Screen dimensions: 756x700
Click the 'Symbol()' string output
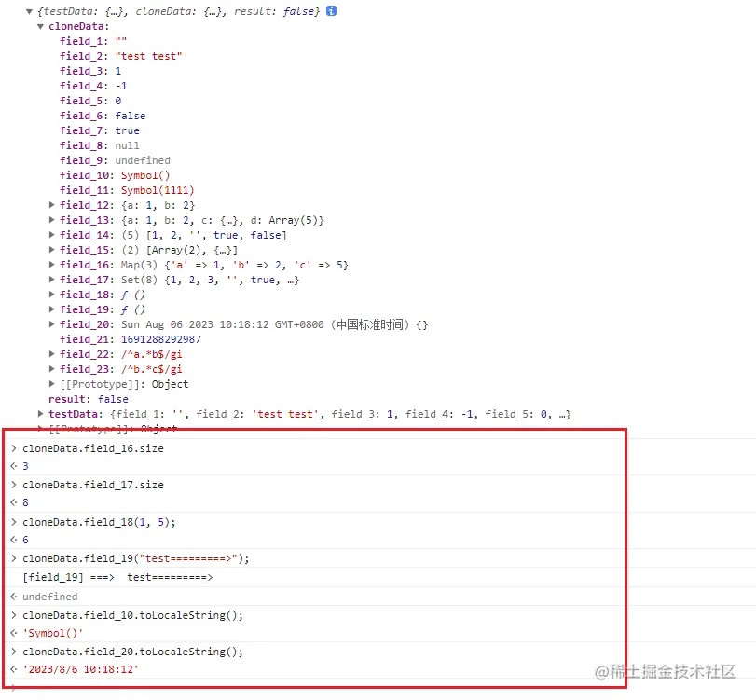53,633
